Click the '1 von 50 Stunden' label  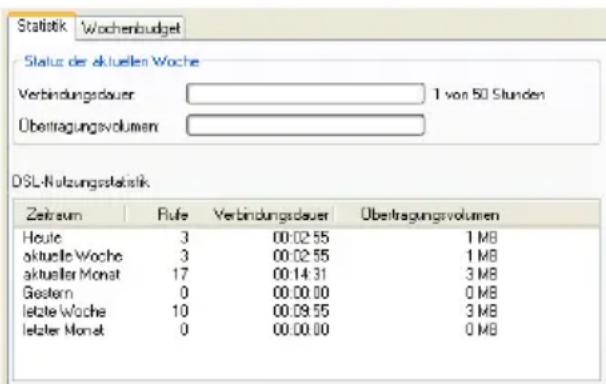point(489,94)
